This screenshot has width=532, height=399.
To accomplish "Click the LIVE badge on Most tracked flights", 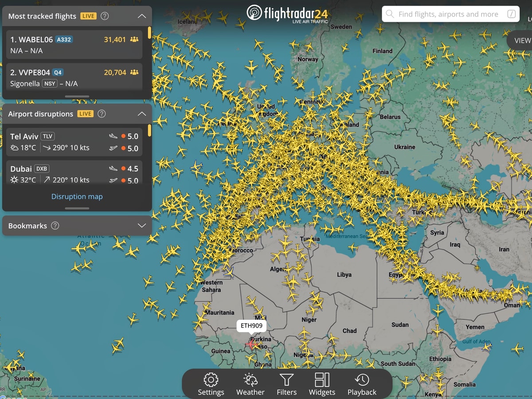I will (88, 16).
